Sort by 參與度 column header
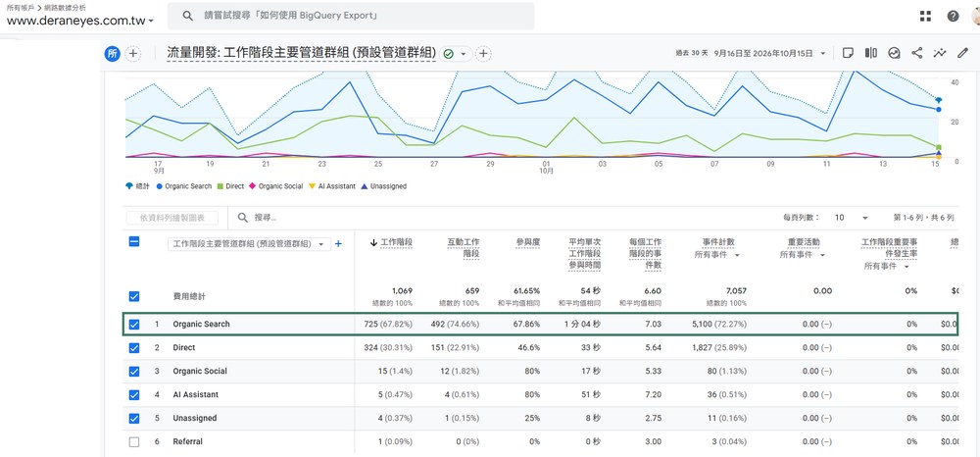980x457 pixels. pyautogui.click(x=528, y=242)
